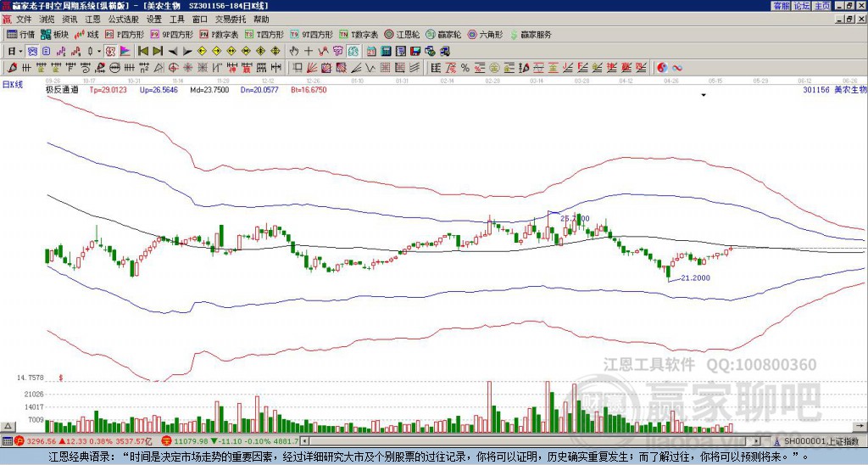
Task: Click the 极反通道 indicator label
Action: 62,89
